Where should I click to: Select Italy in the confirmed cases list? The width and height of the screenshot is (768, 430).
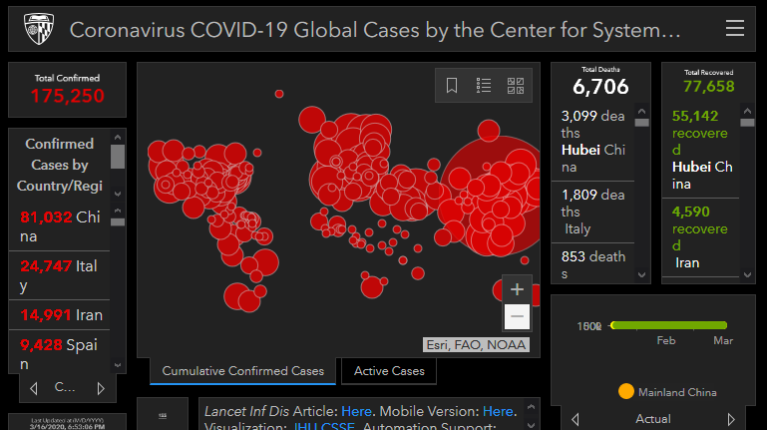[60, 276]
